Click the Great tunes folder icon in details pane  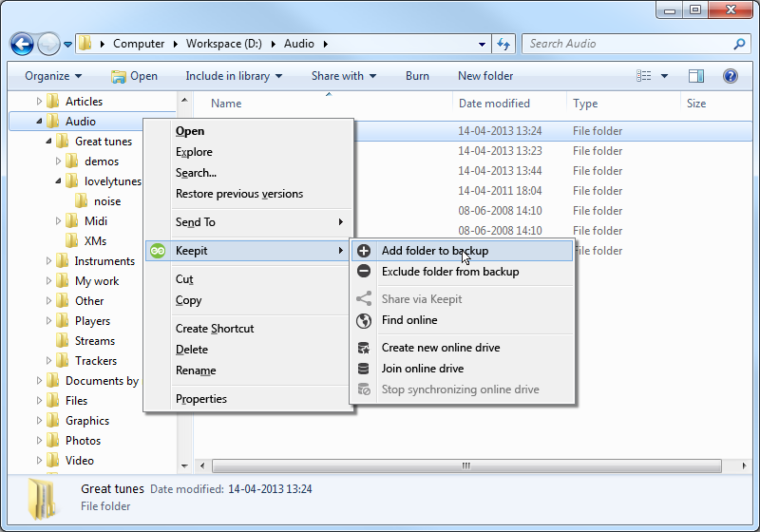click(43, 499)
